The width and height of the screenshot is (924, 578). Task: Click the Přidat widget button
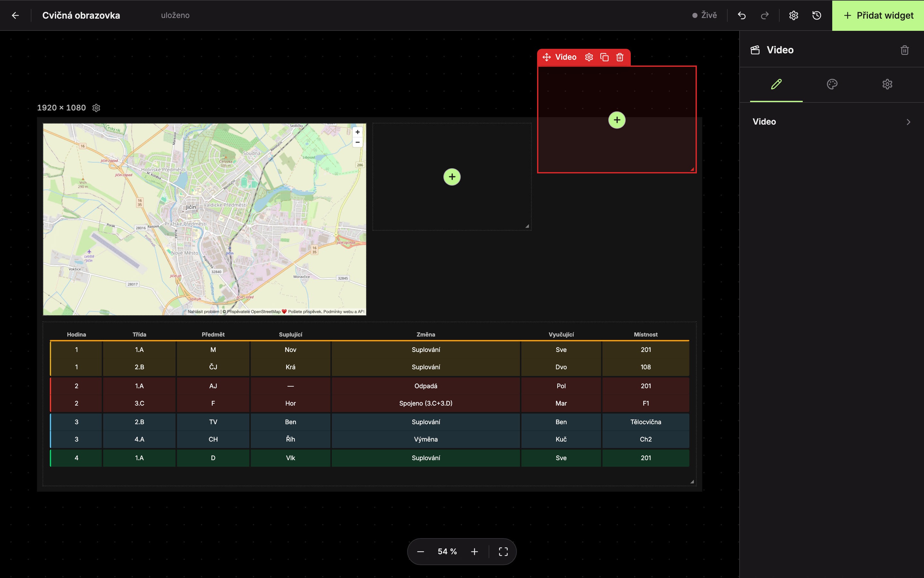[x=878, y=15]
